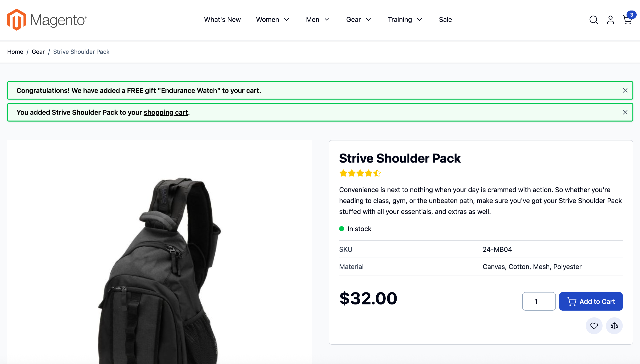Viewport: 640px width, 364px height.
Task: Dismiss the added to shopping cart message
Action: click(x=625, y=113)
